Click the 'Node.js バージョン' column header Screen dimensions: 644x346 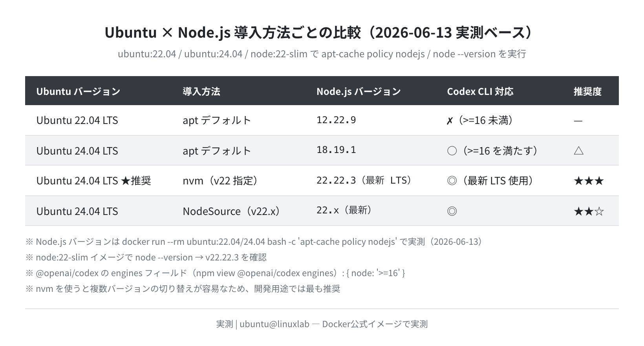359,91
